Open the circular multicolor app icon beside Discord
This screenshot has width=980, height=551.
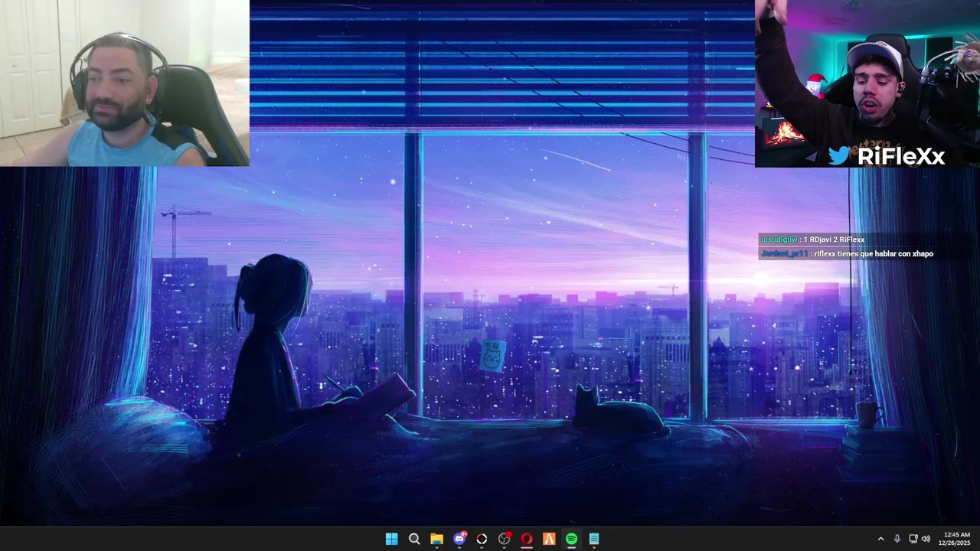(x=482, y=539)
